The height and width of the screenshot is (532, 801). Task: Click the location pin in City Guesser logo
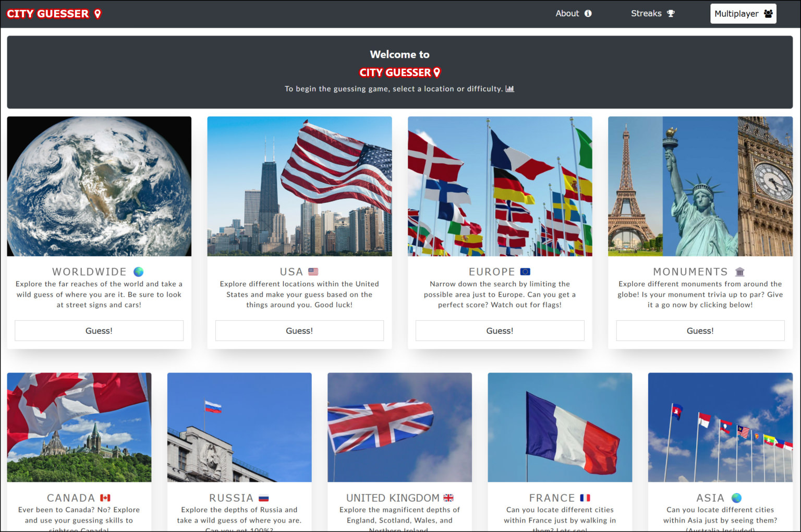pyautogui.click(x=99, y=14)
